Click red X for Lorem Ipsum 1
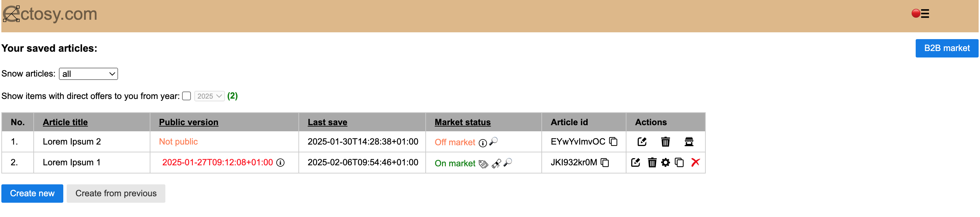The image size is (980, 217). (695, 162)
